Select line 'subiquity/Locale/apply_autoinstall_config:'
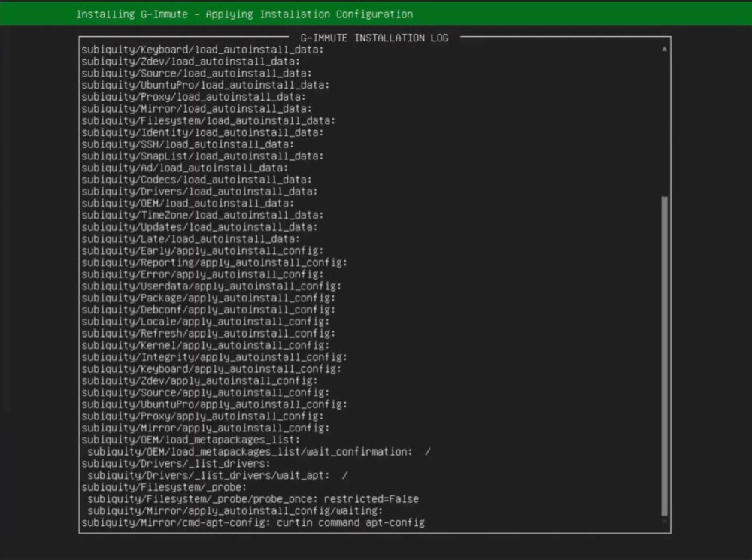This screenshot has width=752, height=560. pyautogui.click(x=205, y=322)
